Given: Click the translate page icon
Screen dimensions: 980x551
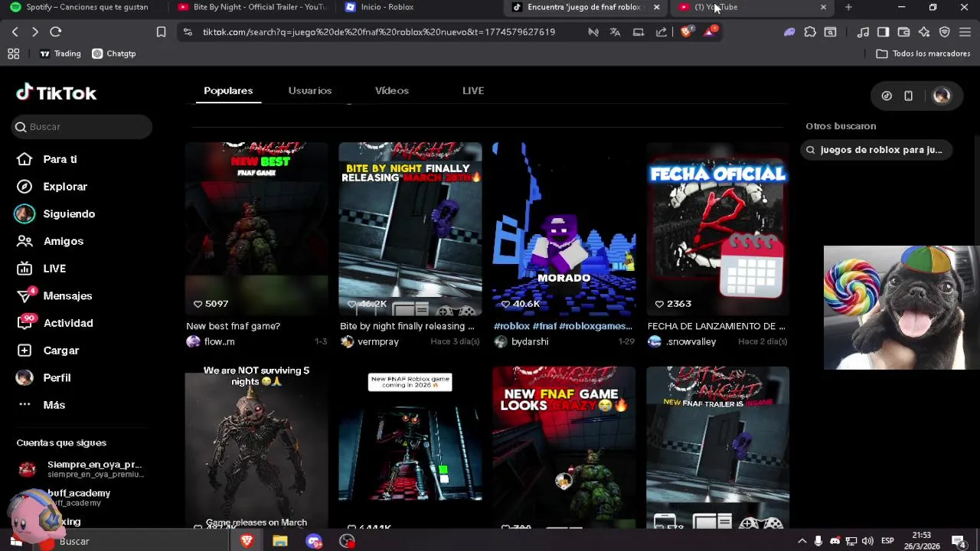Looking at the screenshot, I should click(x=615, y=32).
